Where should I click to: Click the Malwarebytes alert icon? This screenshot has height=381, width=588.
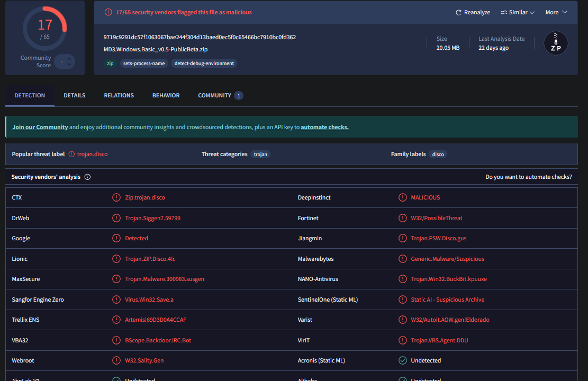[402, 259]
